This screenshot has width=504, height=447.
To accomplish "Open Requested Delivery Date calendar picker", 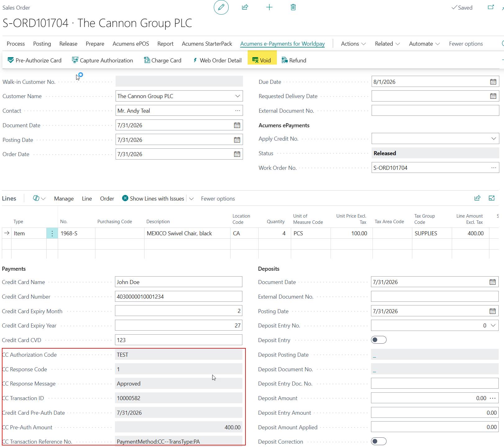I will pos(493,96).
